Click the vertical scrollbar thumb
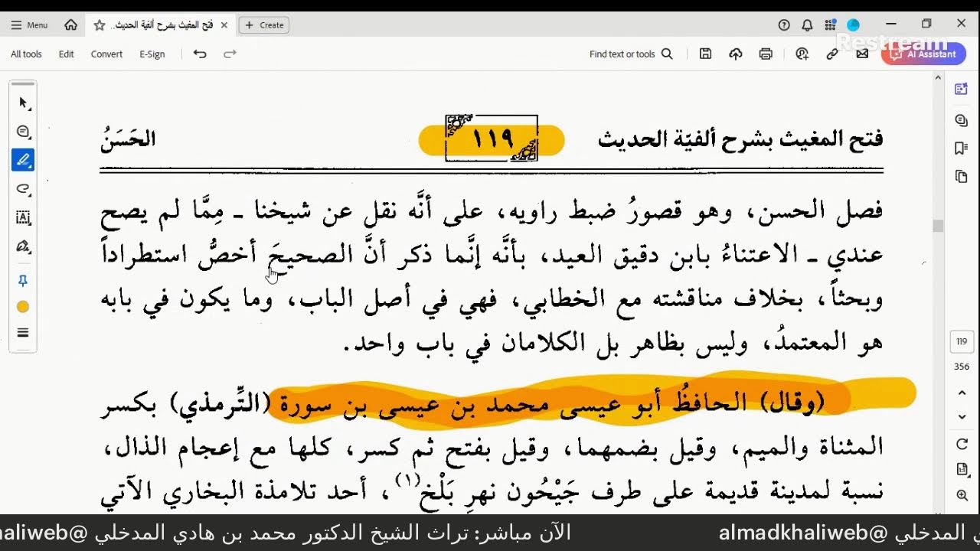The image size is (980, 551). [x=938, y=226]
